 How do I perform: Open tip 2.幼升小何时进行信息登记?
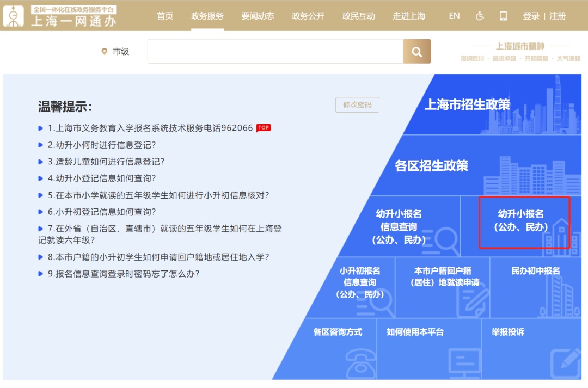click(x=102, y=145)
